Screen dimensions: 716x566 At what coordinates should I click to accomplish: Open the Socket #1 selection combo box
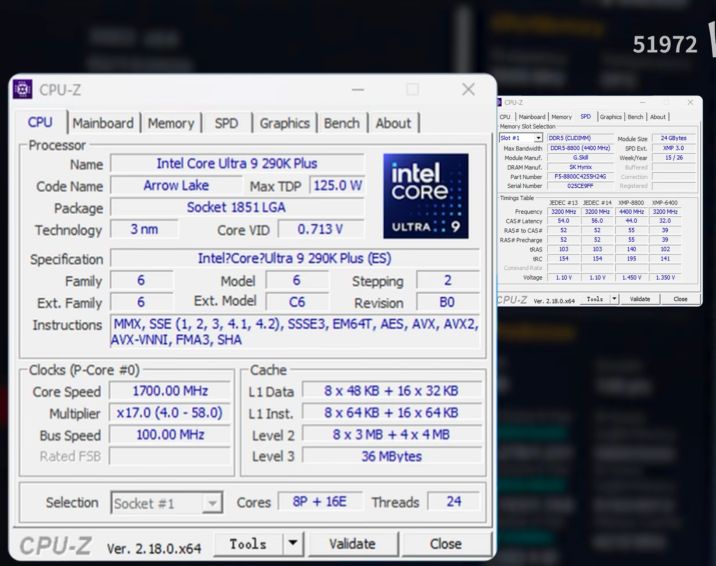point(167,503)
